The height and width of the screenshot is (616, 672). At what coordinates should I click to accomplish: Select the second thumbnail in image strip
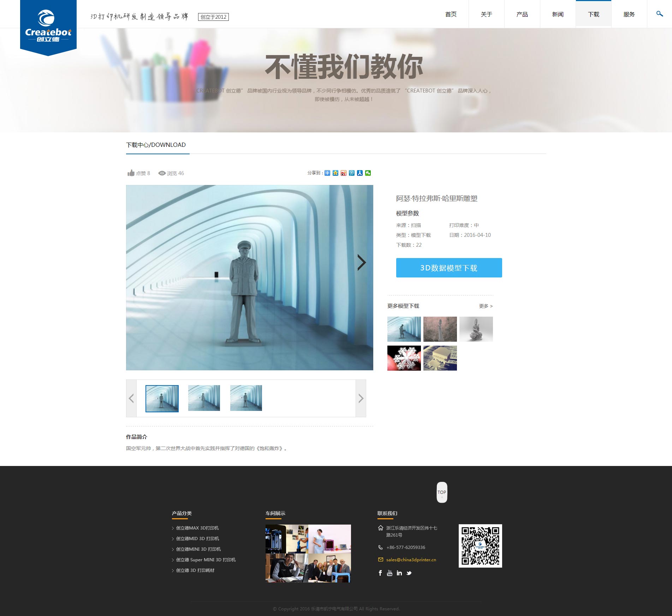tap(204, 398)
